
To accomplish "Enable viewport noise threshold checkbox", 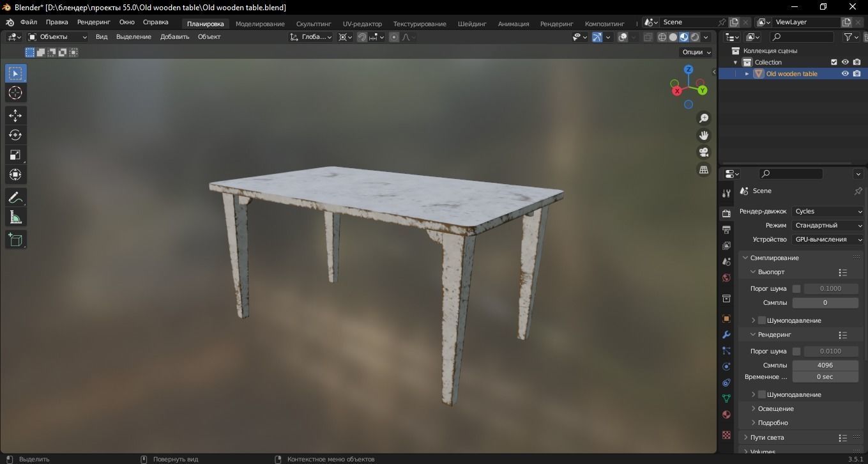I will [796, 289].
